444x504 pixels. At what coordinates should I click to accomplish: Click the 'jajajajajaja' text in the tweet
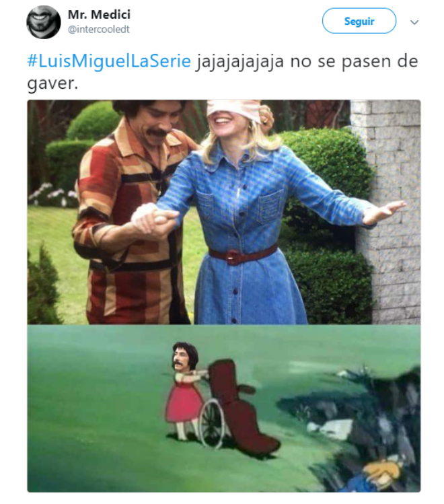[240, 62]
